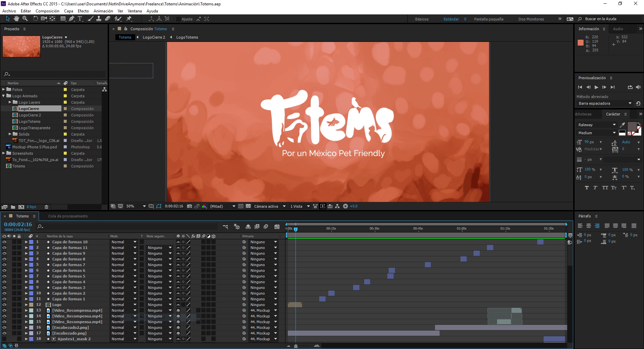
Task: Mute audio in the Previsualización panel
Action: (x=638, y=87)
